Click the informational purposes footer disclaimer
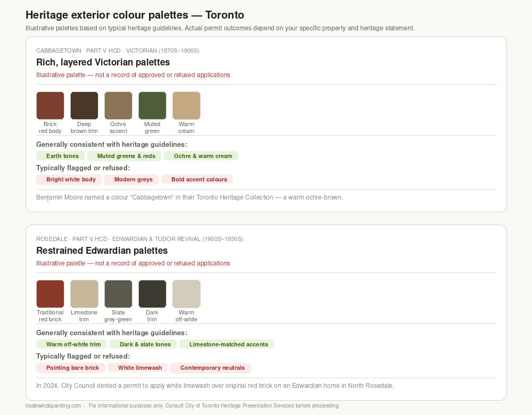This screenshot has width=532, height=415. coord(214,405)
